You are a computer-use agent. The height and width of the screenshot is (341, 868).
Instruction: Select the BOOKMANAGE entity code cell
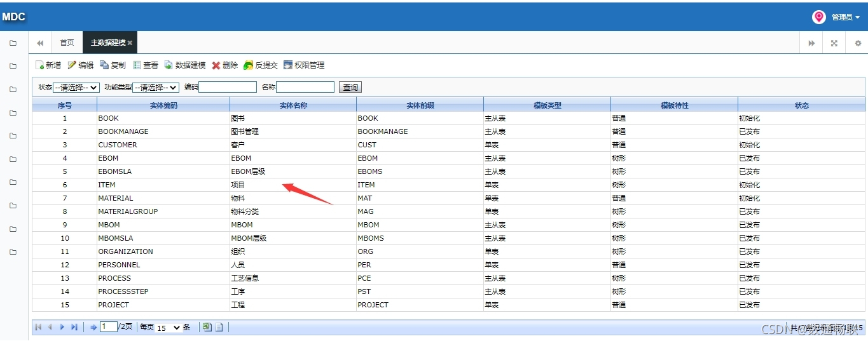pyautogui.click(x=163, y=131)
